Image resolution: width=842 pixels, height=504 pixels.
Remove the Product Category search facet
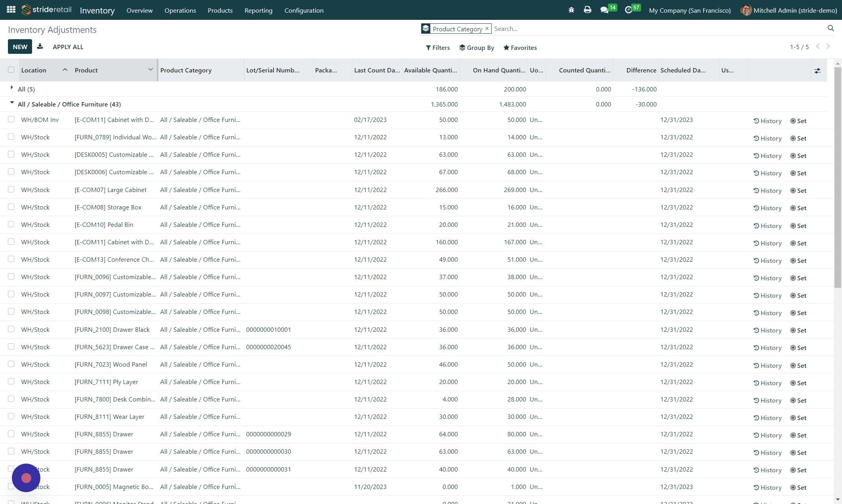pyautogui.click(x=487, y=29)
